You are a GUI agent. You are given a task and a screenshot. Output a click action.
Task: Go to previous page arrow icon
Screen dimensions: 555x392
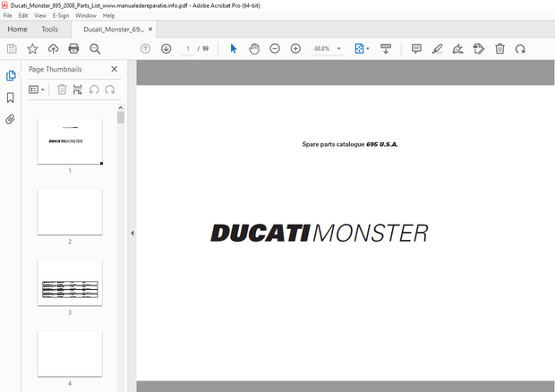[x=146, y=49]
